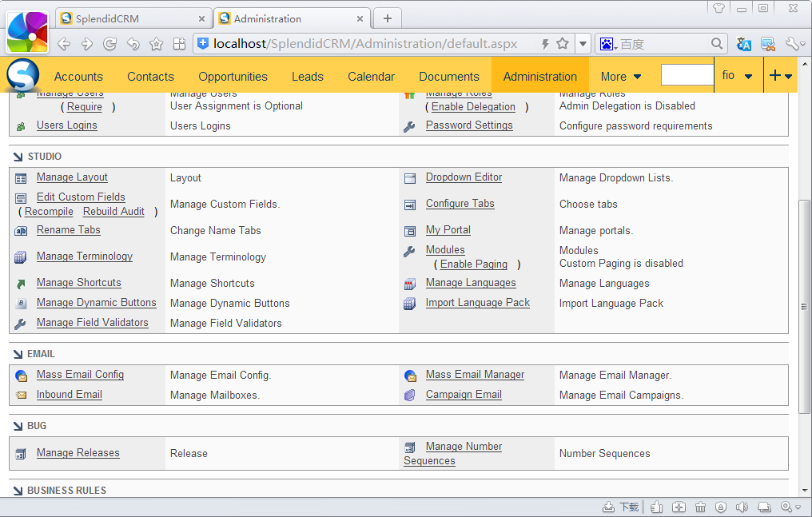Click the Recompile link
This screenshot has height=517, width=812.
pos(50,212)
